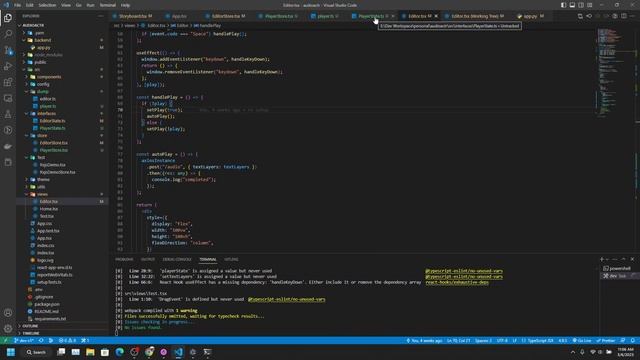Open the DEBUG CONSOLE panel tab
The image size is (640, 360).
point(177,259)
